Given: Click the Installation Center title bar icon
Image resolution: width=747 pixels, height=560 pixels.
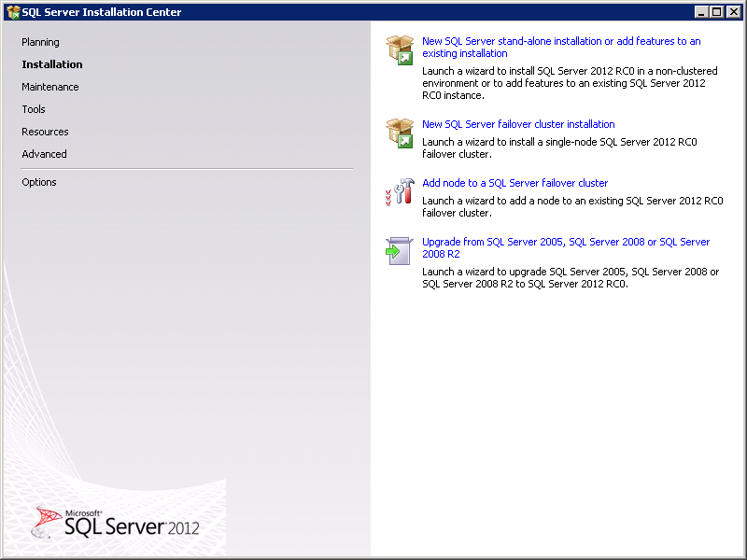Looking at the screenshot, I should pos(12,12).
